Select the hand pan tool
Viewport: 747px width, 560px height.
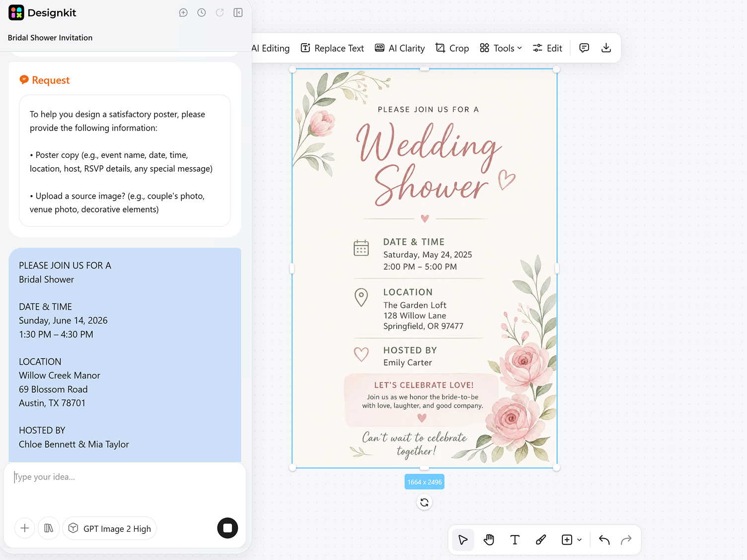pos(489,540)
